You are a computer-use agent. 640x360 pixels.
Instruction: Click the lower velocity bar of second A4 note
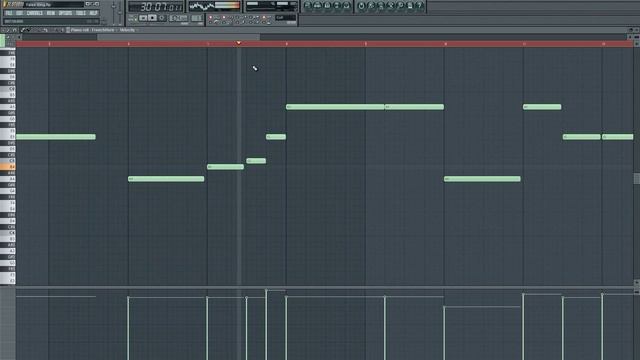tap(444, 333)
